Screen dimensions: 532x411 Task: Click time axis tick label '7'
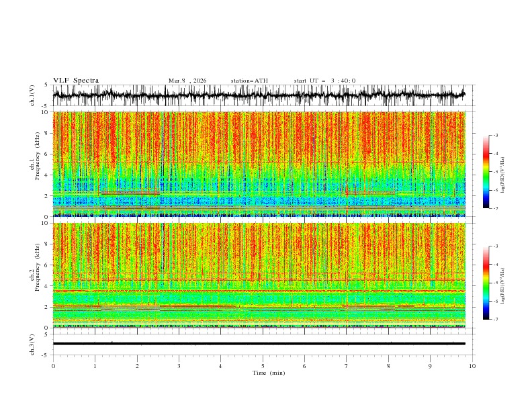tap(347, 366)
